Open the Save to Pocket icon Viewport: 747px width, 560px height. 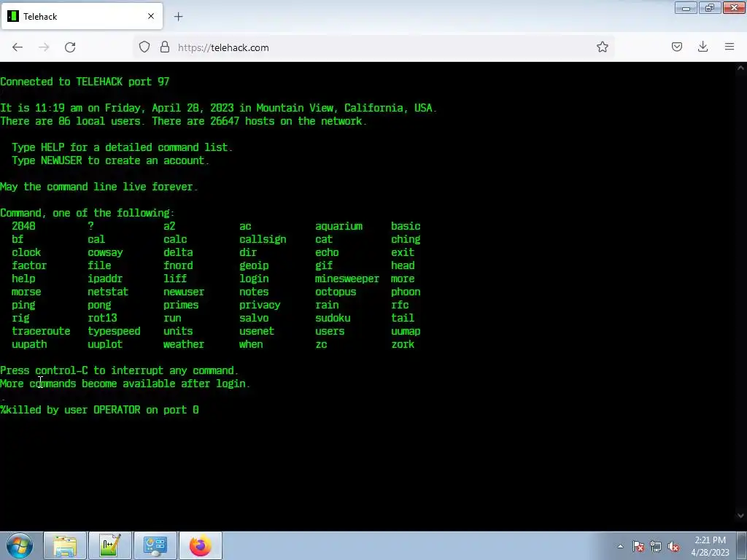(676, 47)
